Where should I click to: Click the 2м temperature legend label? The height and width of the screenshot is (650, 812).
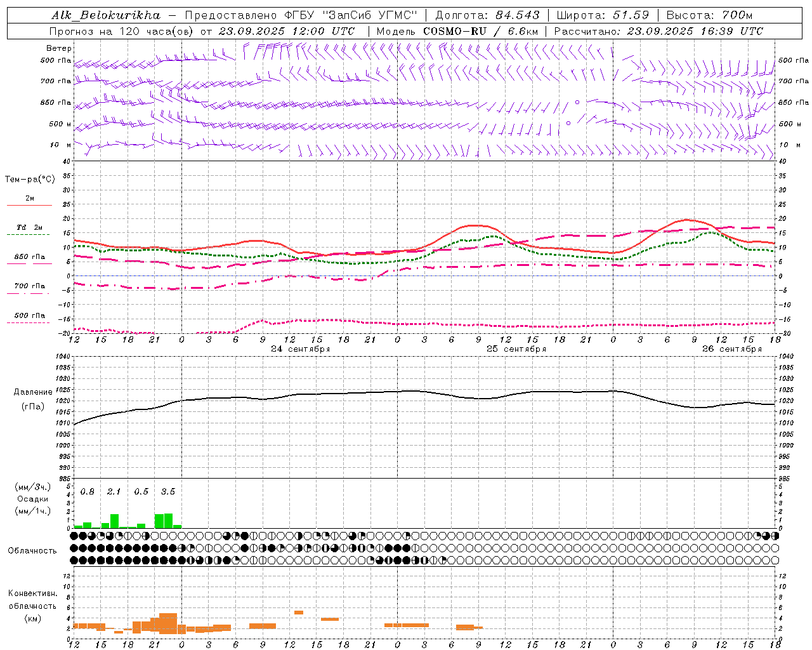click(x=30, y=198)
